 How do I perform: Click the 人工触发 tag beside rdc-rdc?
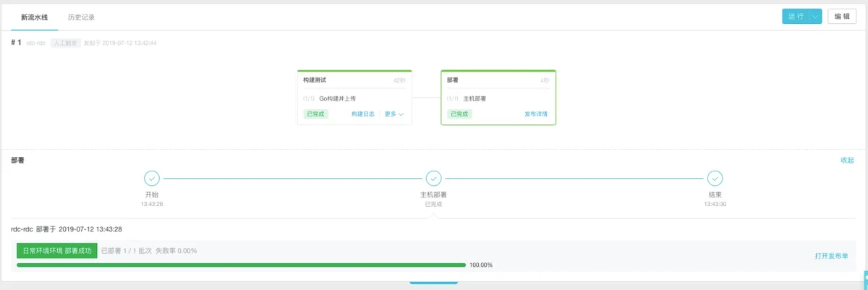click(65, 43)
